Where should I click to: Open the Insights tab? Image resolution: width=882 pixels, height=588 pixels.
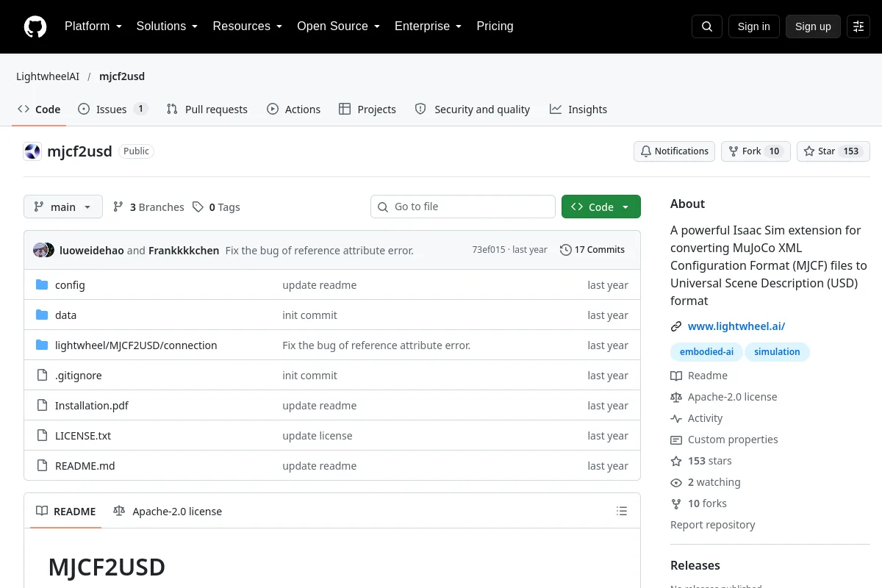578,109
